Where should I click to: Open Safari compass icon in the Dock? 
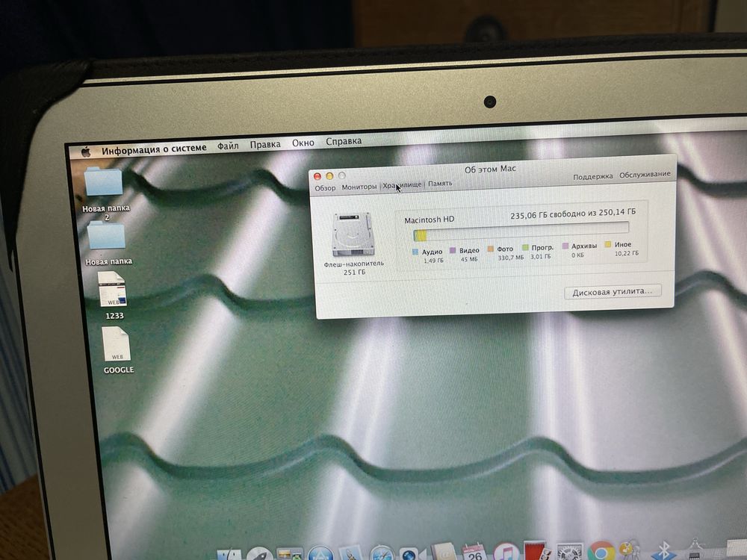click(x=381, y=554)
